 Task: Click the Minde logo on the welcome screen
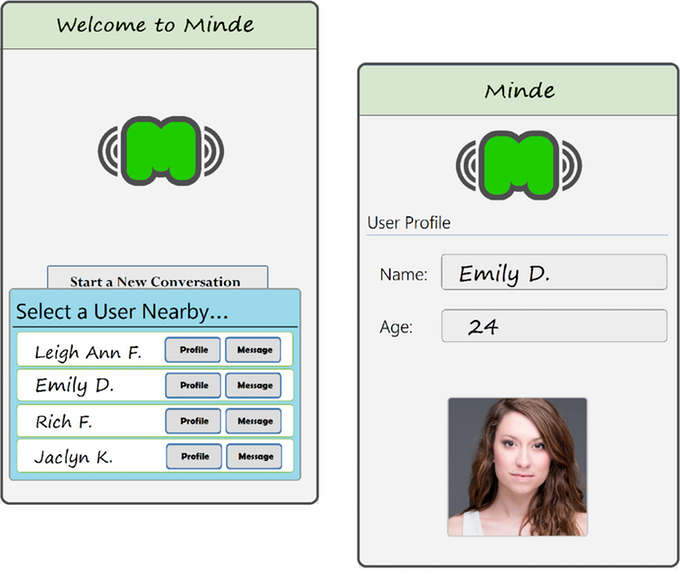tap(160, 151)
